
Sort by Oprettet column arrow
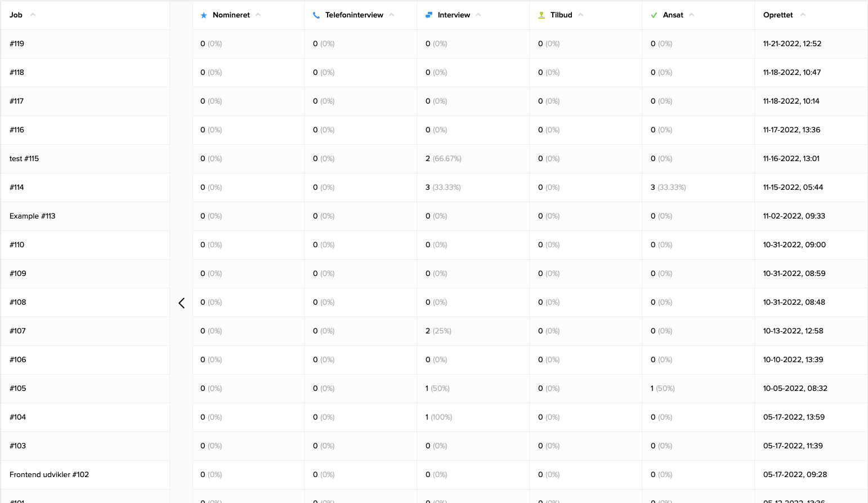click(803, 15)
